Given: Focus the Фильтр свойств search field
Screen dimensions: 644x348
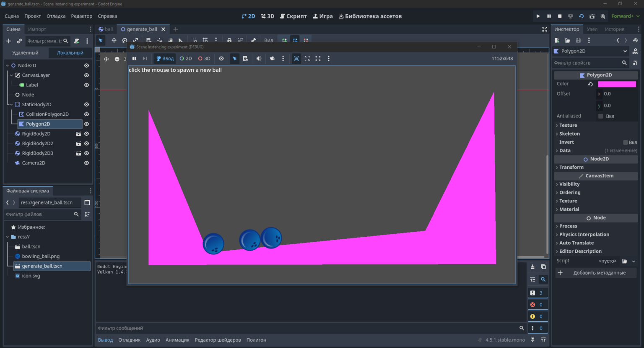Looking at the screenshot, I should 590,63.
